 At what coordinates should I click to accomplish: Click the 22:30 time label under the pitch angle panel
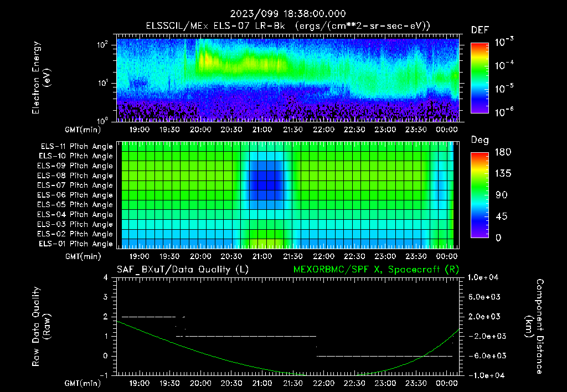pos(354,256)
